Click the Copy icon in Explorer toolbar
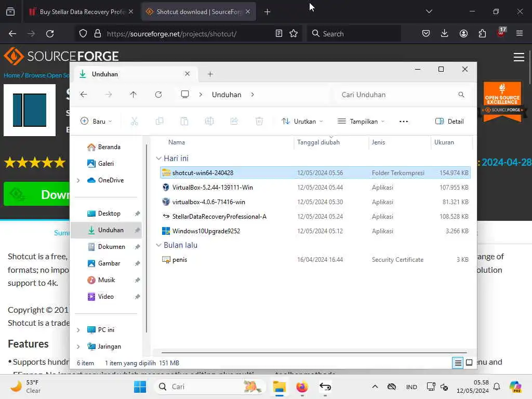Screen dimensions: 532x399 (159, 121)
